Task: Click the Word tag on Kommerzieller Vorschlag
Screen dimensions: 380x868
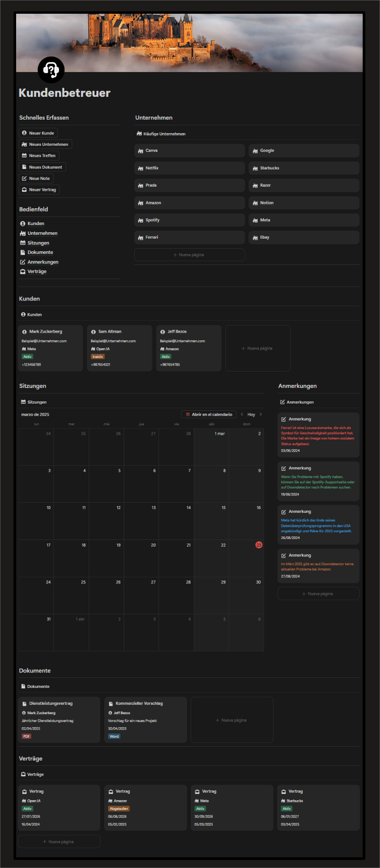Action: pos(114,736)
